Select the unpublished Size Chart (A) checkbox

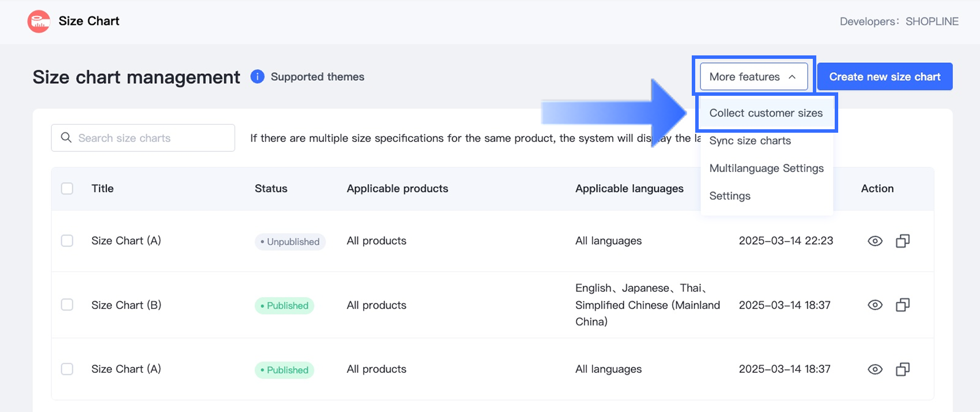[67, 241]
